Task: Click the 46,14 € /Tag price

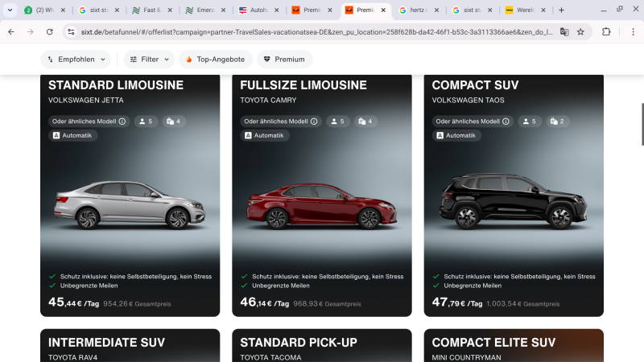Action: [265, 302]
